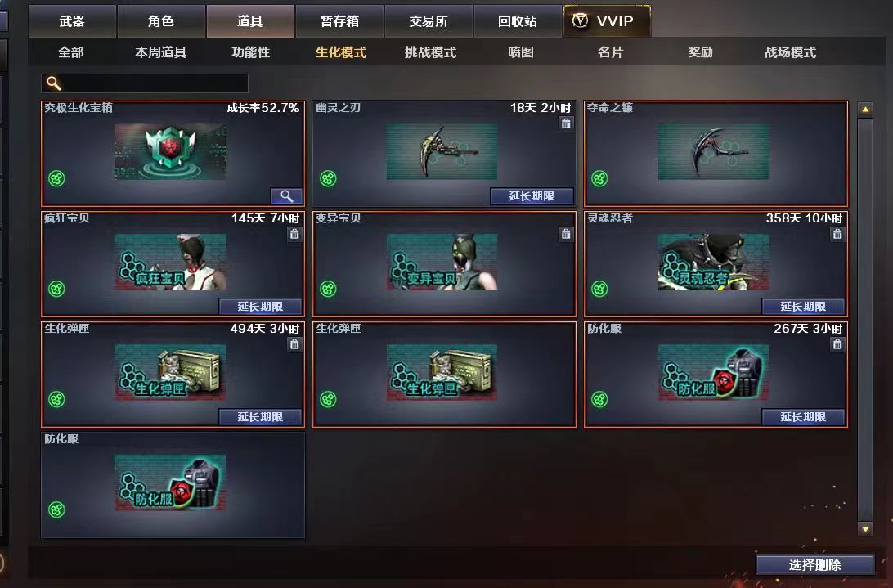Open the VVIP tab
This screenshot has height=588, width=893.
pyautogui.click(x=607, y=21)
